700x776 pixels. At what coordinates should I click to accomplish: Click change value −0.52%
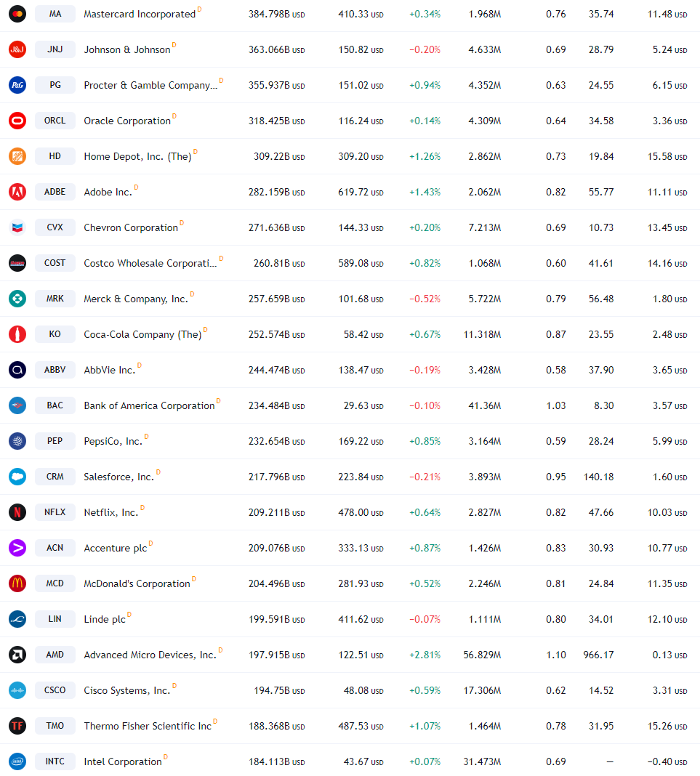pos(425,299)
